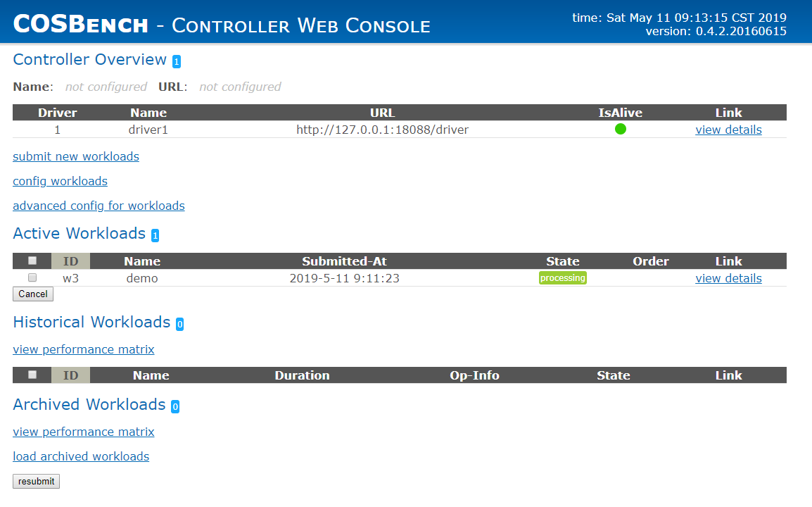Check the box for workload w3
Viewport: 812px width, 507px height.
pos(32,278)
